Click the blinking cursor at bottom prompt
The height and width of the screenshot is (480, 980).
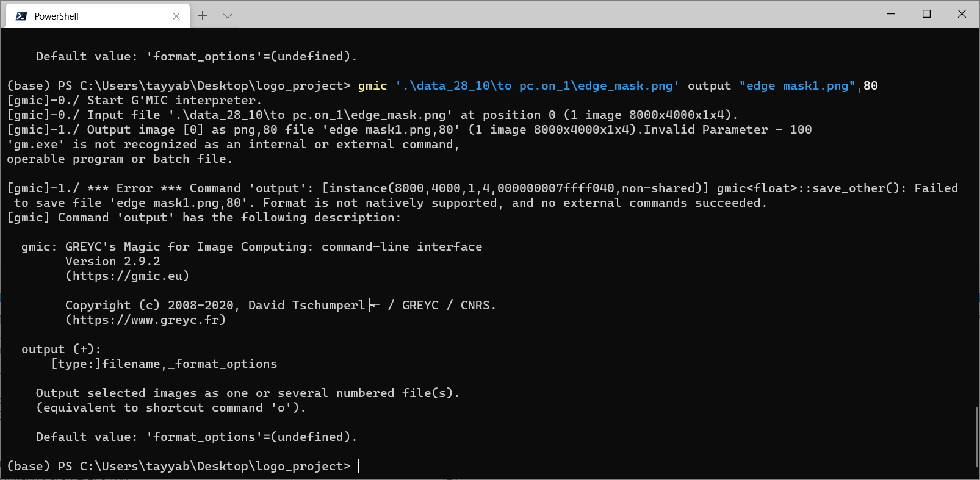(358, 467)
